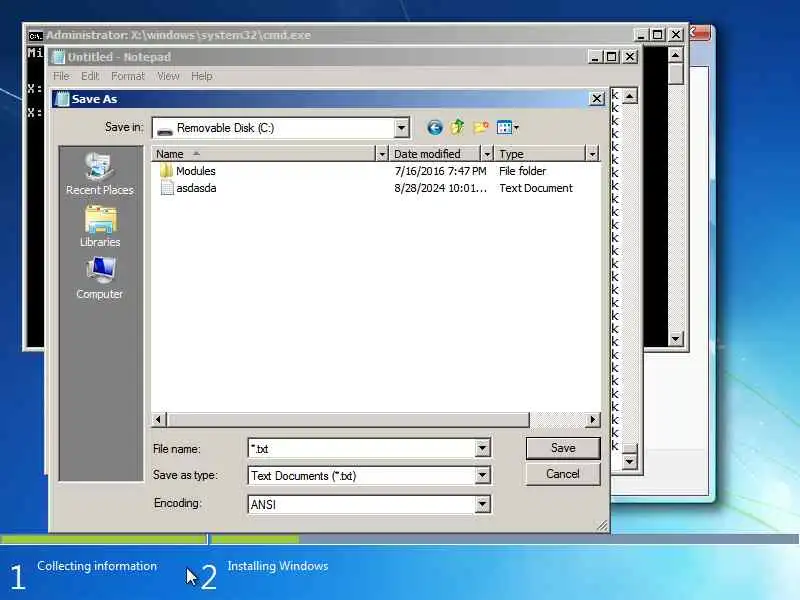The image size is (800, 600).
Task: Open the Type column filter arrow
Action: 592,154
